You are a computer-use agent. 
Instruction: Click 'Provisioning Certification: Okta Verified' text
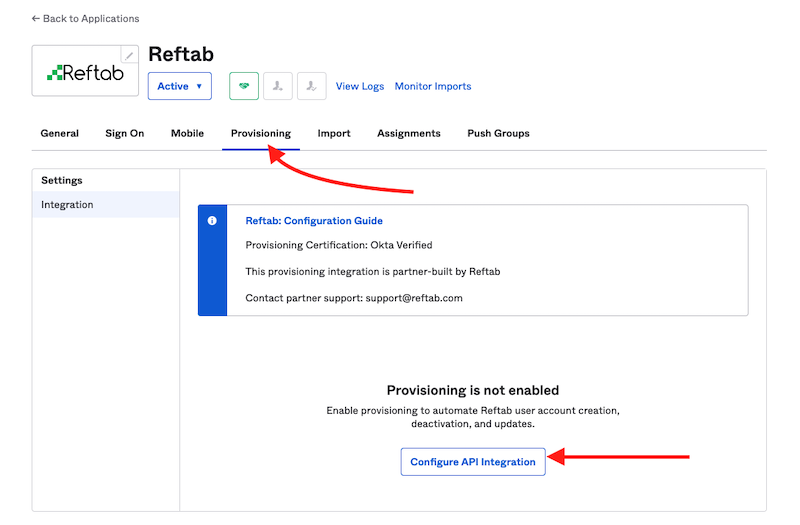[x=339, y=245]
